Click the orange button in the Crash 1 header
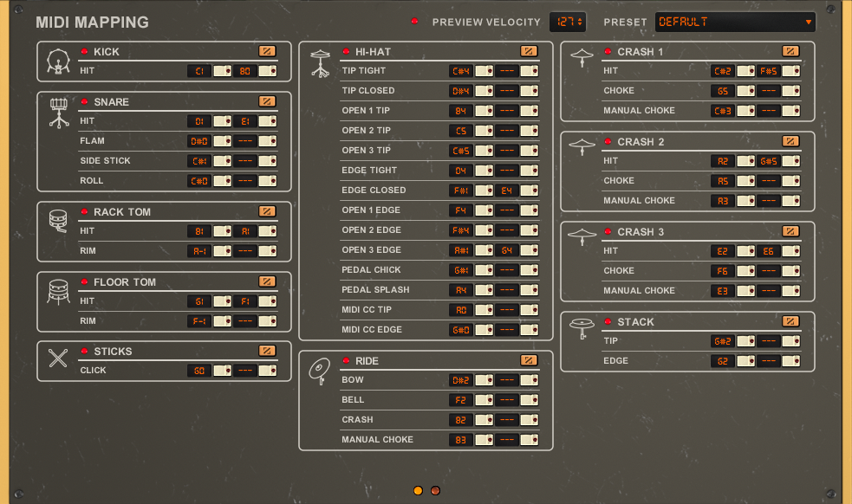This screenshot has height=504, width=852. click(x=790, y=51)
